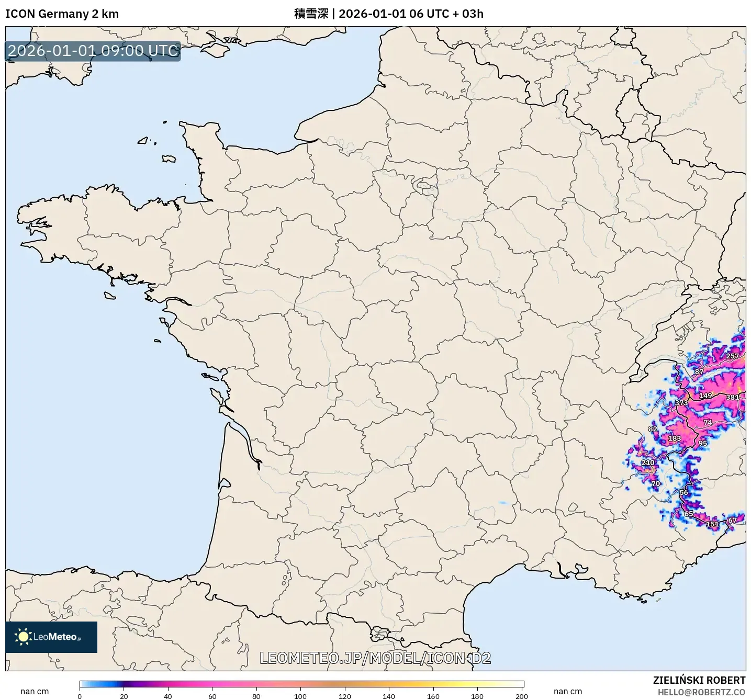Click the 160 yellow section of the colorbar
The width and height of the screenshot is (751, 700).
pos(433,684)
